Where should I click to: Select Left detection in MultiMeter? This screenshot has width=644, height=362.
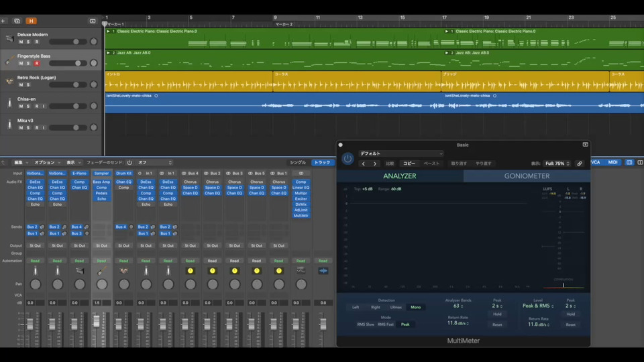(356, 307)
